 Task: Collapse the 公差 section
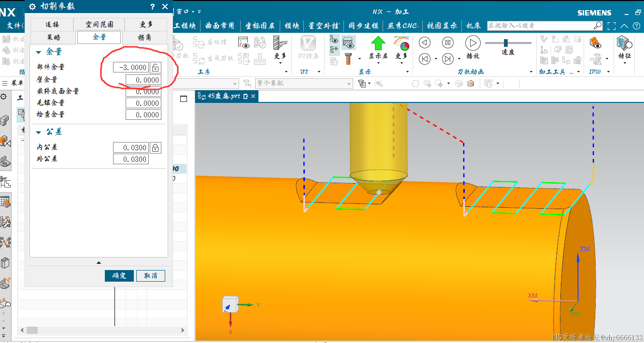[x=39, y=132]
